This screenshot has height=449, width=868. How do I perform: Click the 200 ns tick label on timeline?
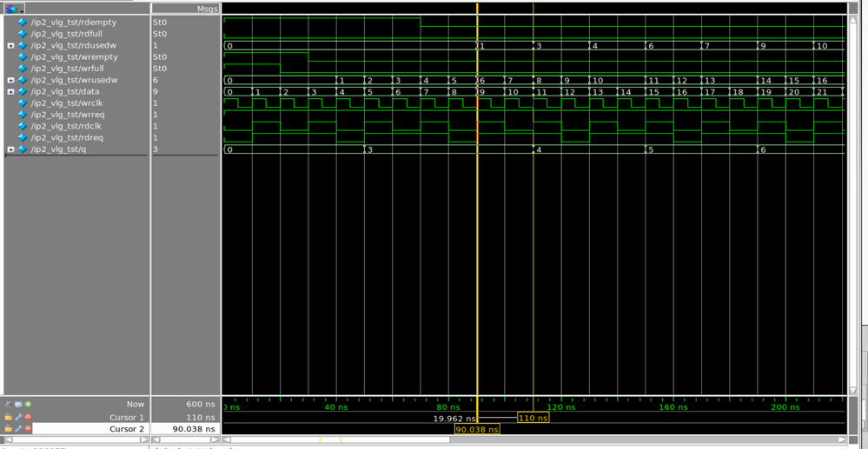pos(785,407)
